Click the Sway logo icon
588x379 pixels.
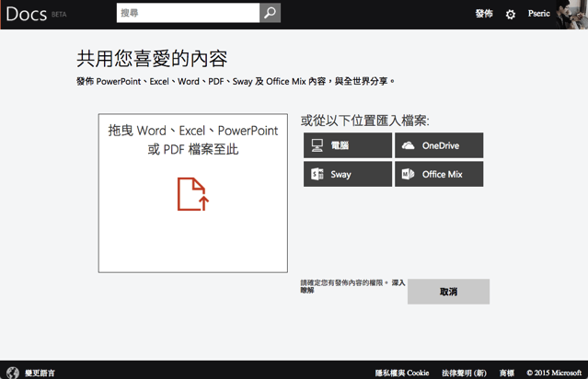317,174
